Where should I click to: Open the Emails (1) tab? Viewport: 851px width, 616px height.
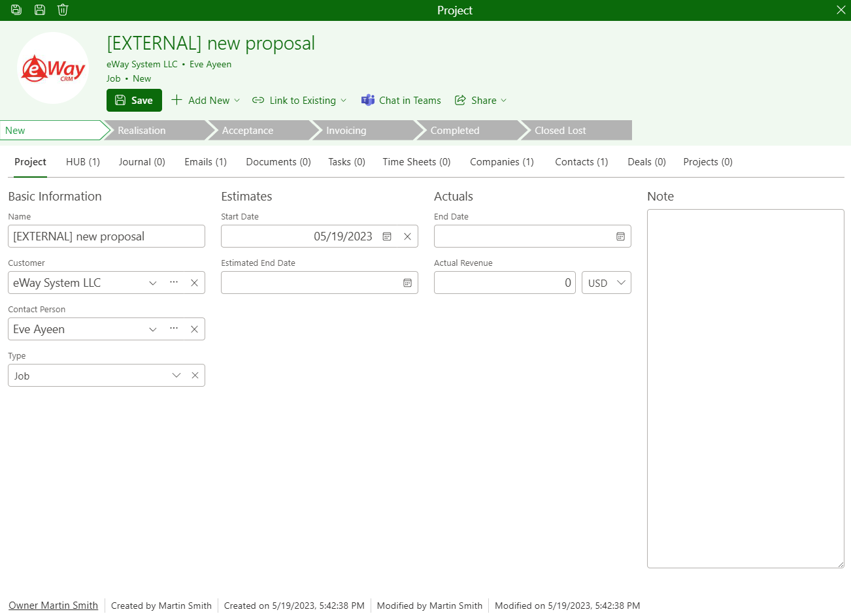[205, 162]
